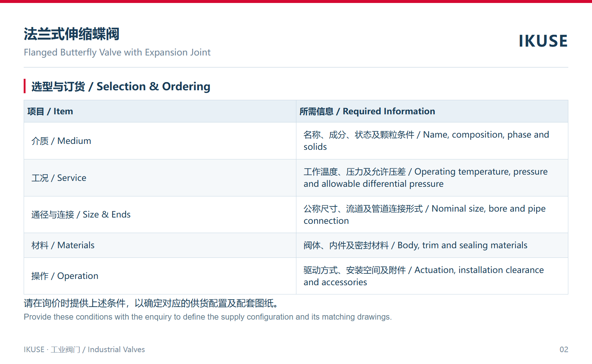592x364 pixels.
Task: Click the Nominal size, bore and pipe connection cell
Action: tap(432, 215)
